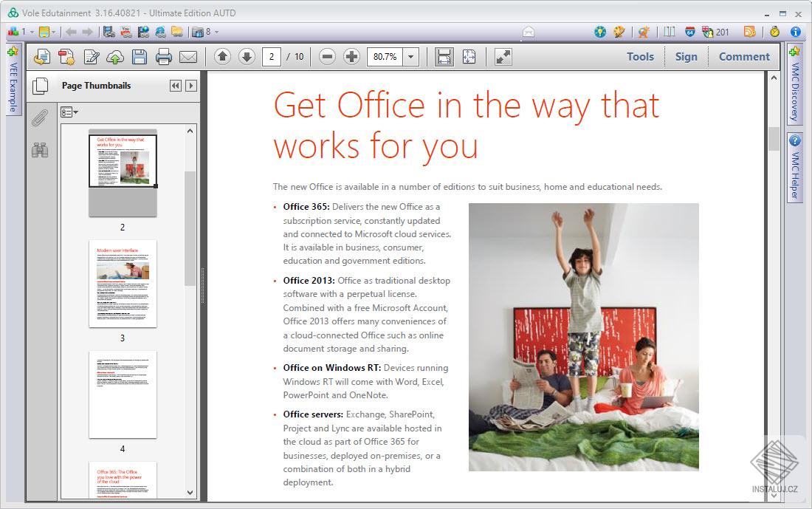Click the page number field showing 2

272,56
